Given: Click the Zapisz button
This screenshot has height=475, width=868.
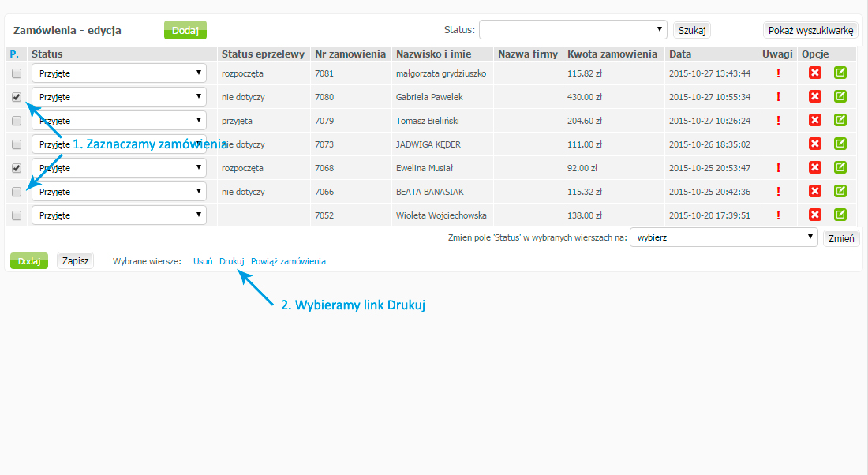Looking at the screenshot, I should (x=75, y=260).
